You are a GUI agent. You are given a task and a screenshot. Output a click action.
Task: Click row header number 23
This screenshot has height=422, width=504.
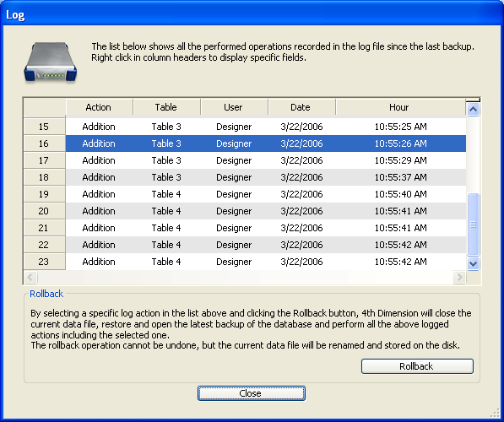click(x=45, y=262)
